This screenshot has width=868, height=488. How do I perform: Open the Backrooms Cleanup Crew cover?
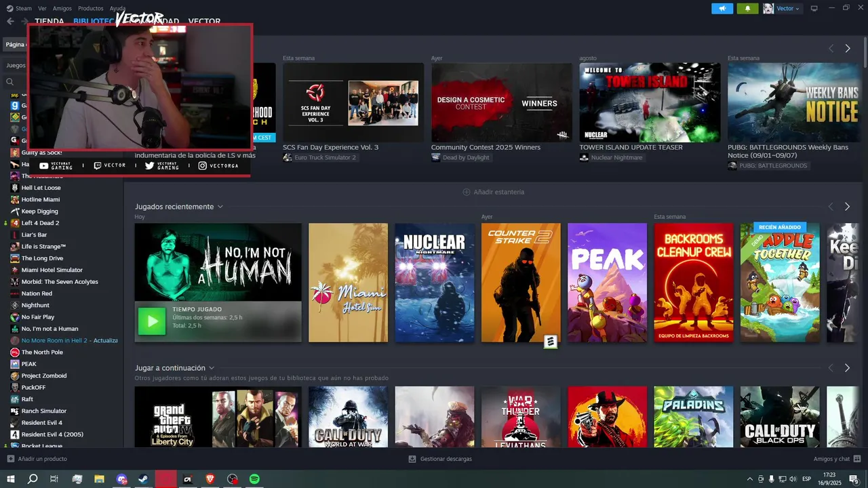point(694,283)
